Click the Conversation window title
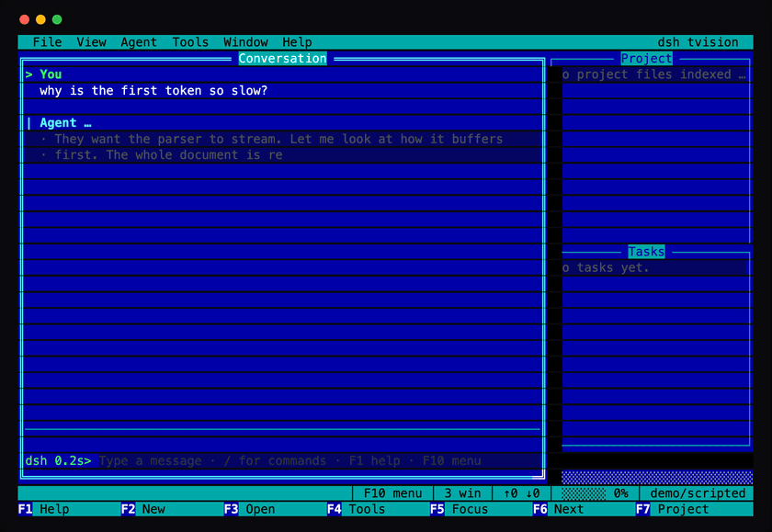 tap(283, 58)
